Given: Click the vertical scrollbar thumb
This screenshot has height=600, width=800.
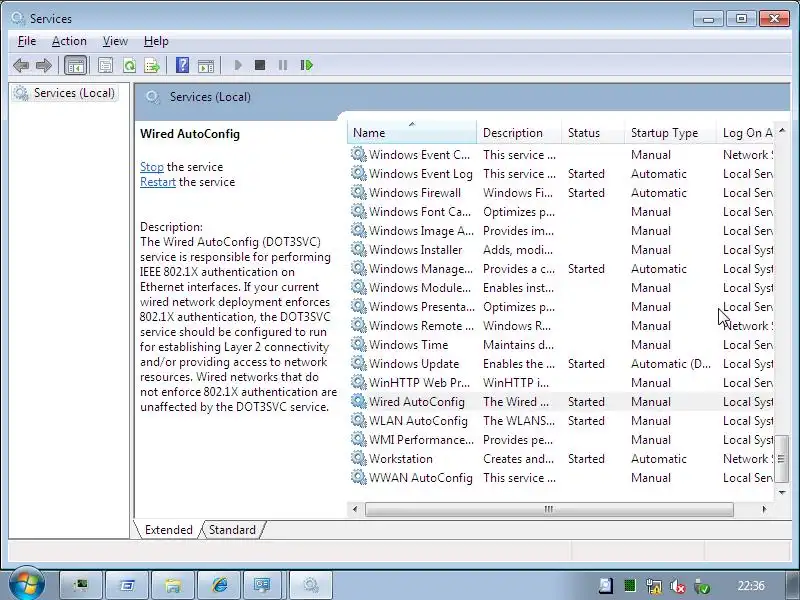Looking at the screenshot, I should coord(782,458).
